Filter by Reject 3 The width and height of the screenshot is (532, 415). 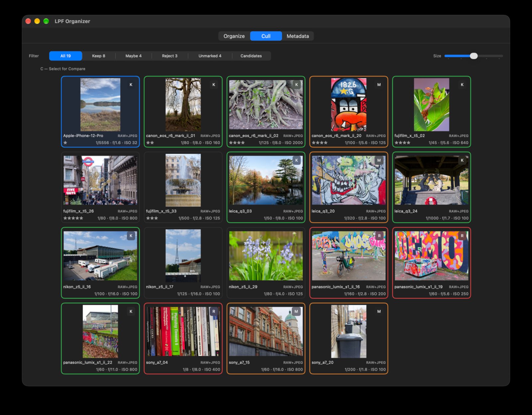coord(170,56)
